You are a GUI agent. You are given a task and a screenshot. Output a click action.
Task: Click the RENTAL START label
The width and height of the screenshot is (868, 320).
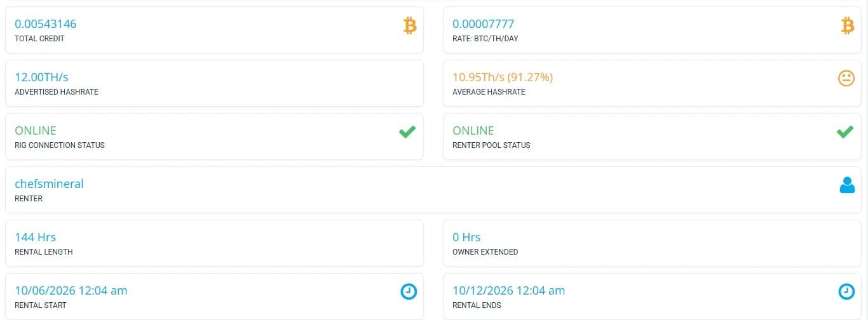(x=41, y=305)
